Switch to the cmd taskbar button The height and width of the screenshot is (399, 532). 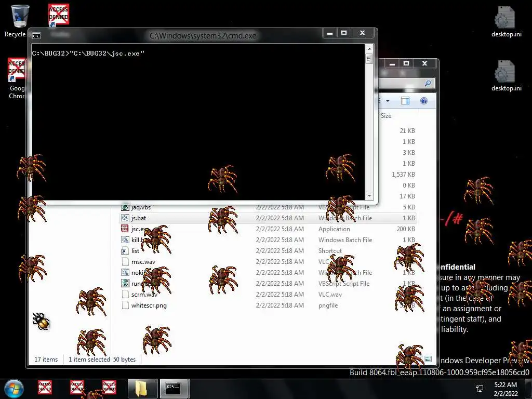pos(174,389)
